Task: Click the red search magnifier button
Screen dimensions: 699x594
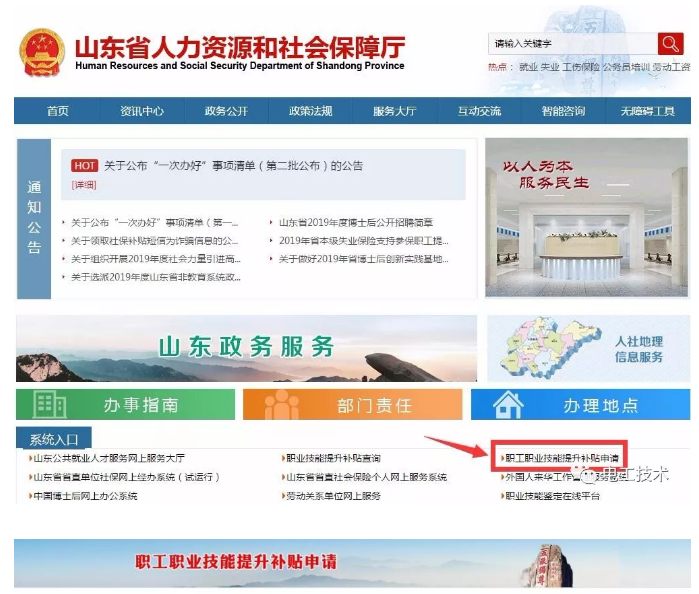Action: pos(670,44)
